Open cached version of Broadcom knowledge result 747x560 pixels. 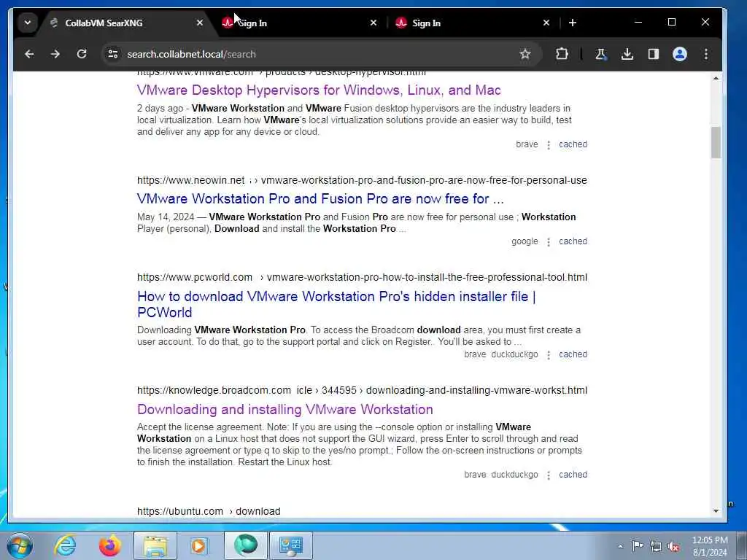[x=573, y=475]
